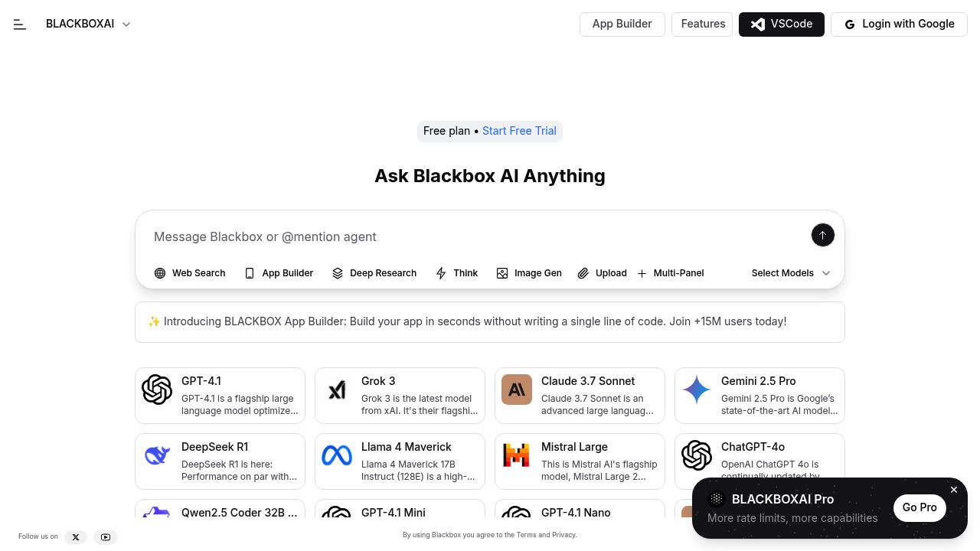Select the Claude 3.7 Sonnet model card
980x551 pixels.
point(580,396)
